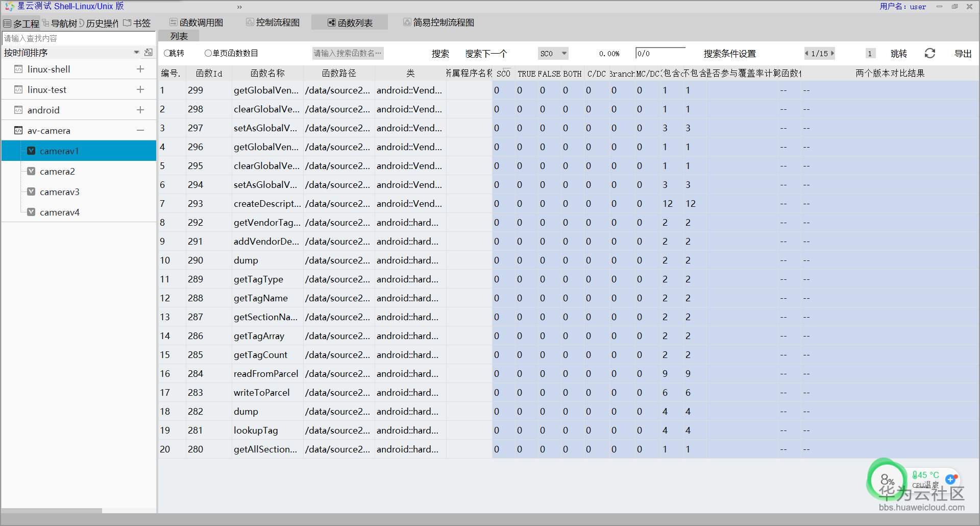
Task: Click the icon beside the 按时间排序 dropdown
Action: tap(149, 52)
